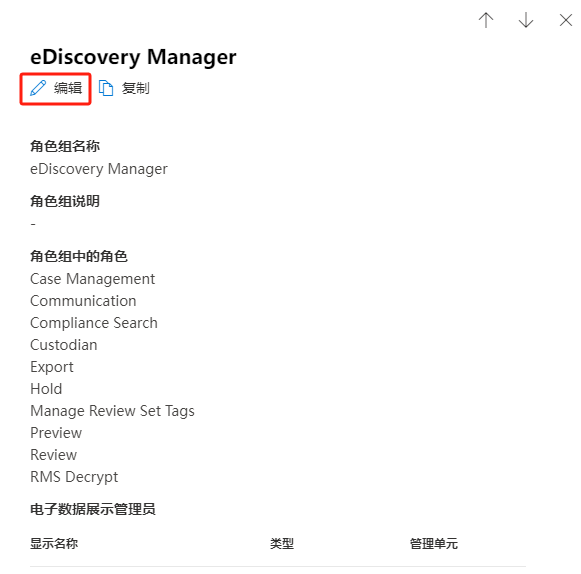Click the Export role entry
581x574 pixels.
(52, 367)
